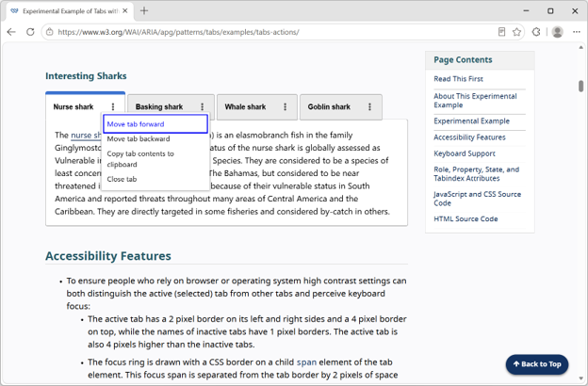
Task: Click the page vertical scrollbar thumb
Action: [x=580, y=86]
